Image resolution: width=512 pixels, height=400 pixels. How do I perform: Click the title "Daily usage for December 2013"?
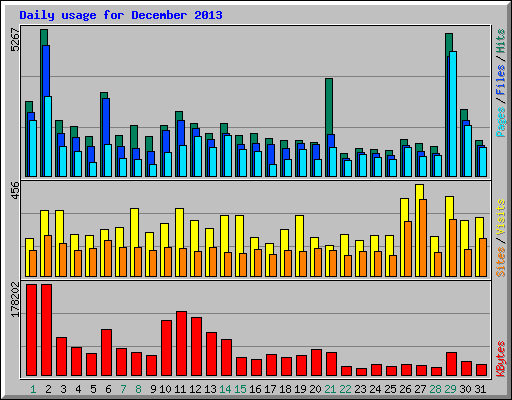pyautogui.click(x=121, y=15)
